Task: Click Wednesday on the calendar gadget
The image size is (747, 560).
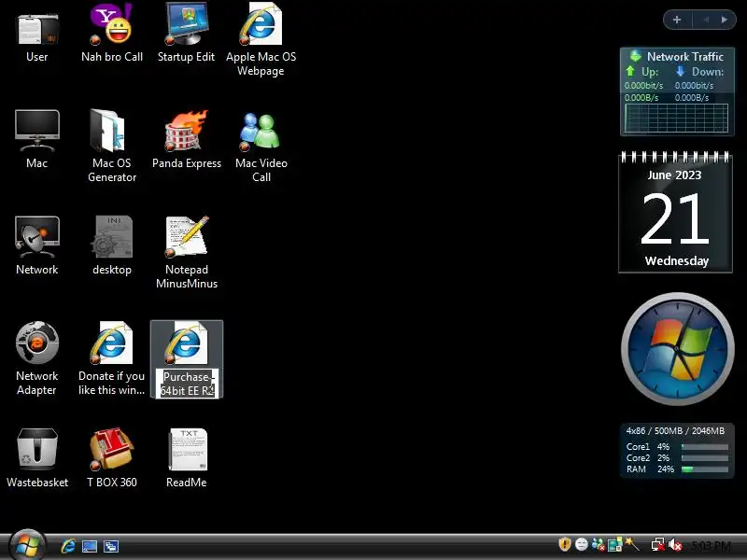Action: [x=676, y=261]
